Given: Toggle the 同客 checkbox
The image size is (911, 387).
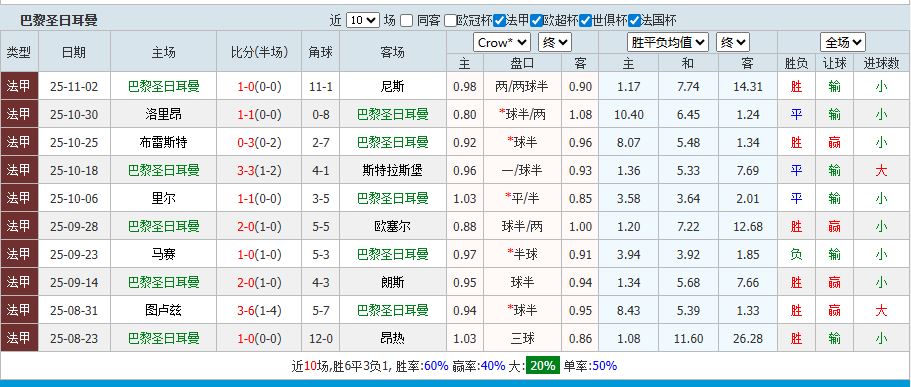Looking at the screenshot, I should click(406, 21).
